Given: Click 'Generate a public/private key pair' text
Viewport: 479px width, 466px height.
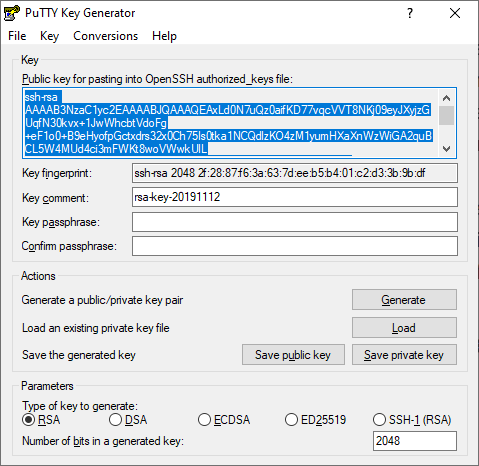Looking at the screenshot, I should [x=102, y=300].
